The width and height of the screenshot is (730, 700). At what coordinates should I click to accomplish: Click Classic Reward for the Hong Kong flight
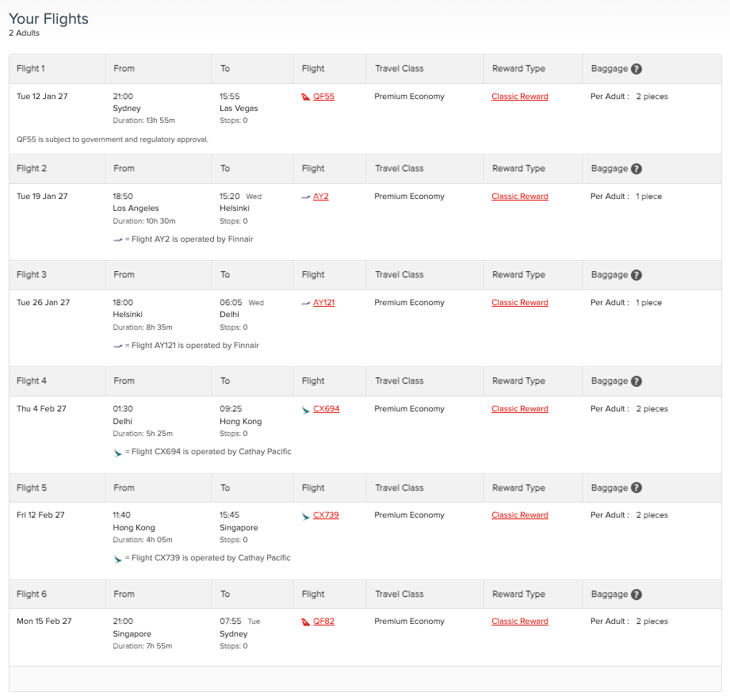tap(519, 514)
